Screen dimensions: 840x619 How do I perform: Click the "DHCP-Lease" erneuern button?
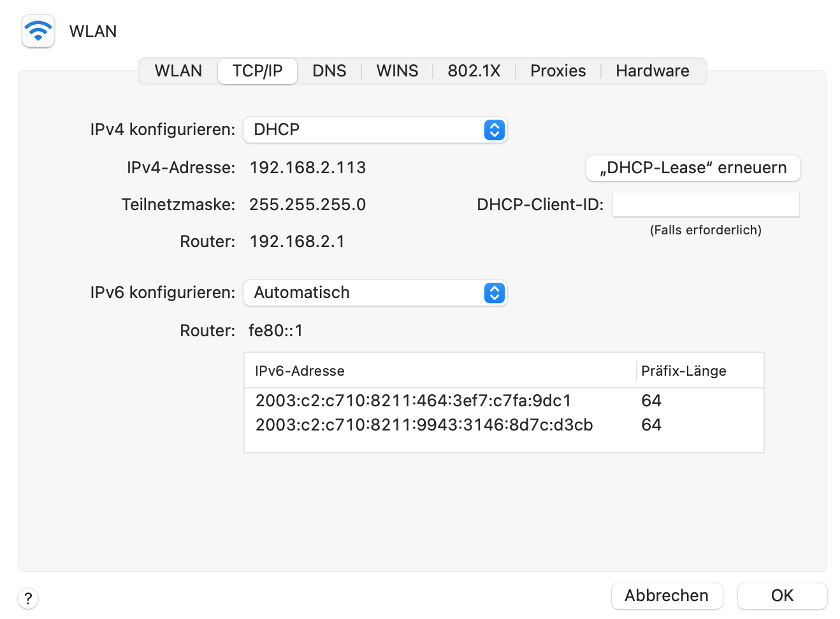click(x=693, y=168)
